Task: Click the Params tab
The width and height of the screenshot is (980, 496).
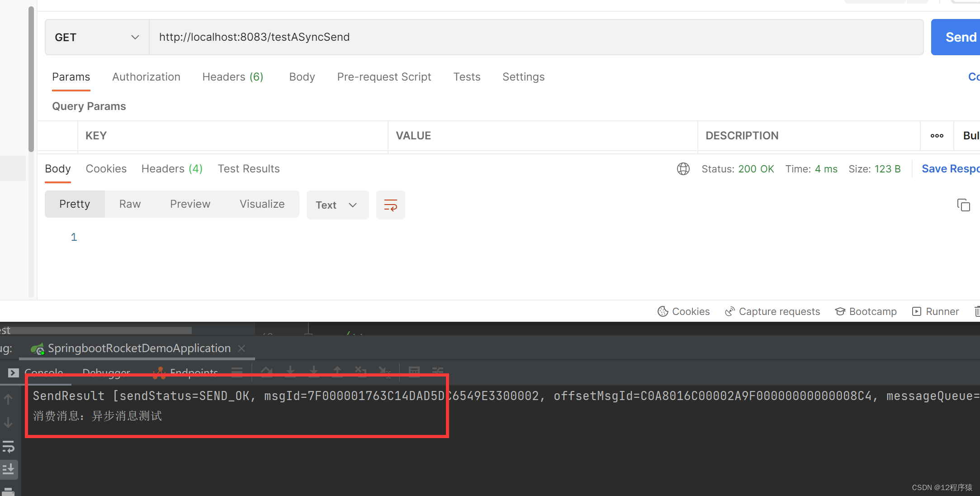Action: [x=71, y=77]
